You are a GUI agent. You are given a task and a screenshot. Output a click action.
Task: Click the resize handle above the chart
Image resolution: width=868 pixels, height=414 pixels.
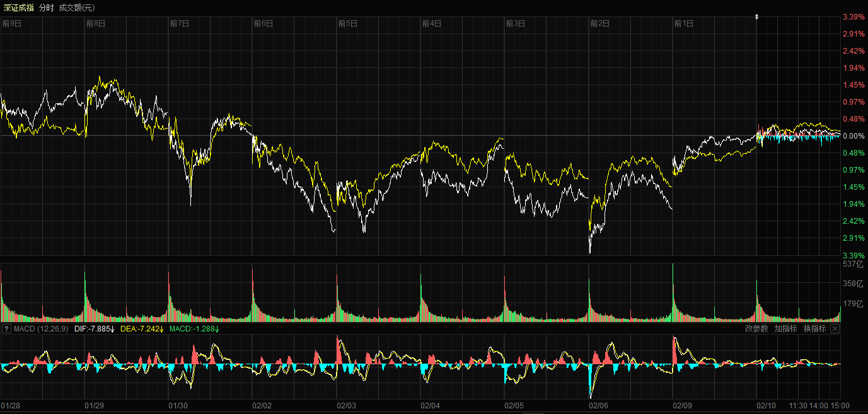pos(757,16)
